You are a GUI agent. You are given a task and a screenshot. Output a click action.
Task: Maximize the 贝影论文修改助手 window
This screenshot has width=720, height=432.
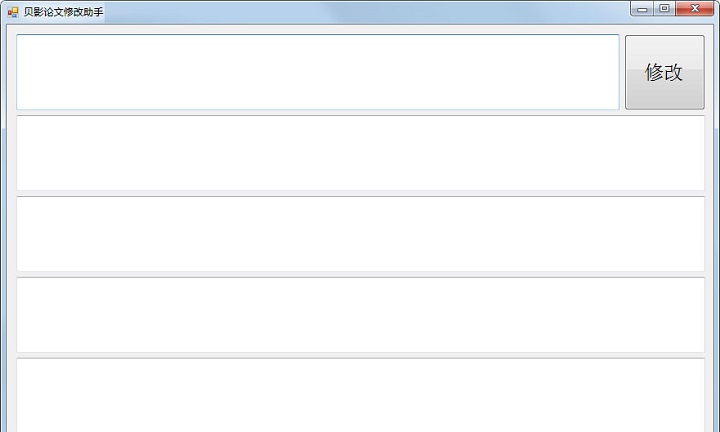coord(664,9)
